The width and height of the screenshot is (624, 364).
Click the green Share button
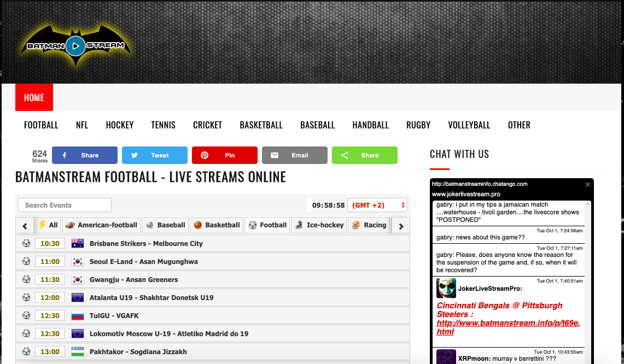(x=365, y=155)
